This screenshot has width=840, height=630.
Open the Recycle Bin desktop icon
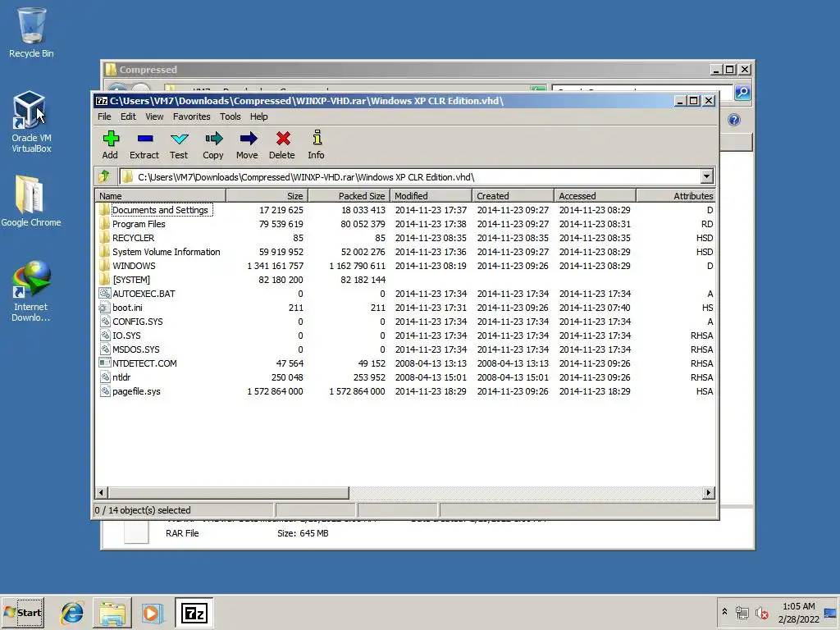[31, 32]
